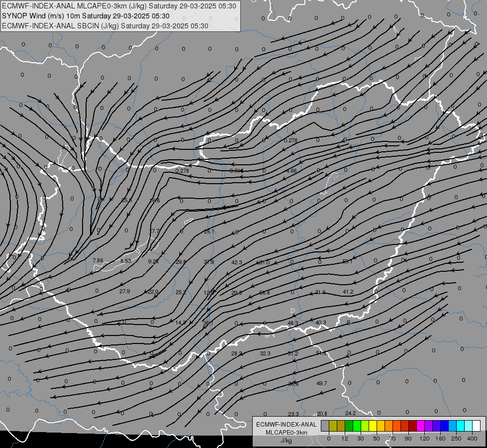Click the map value 41.2

[348, 292]
